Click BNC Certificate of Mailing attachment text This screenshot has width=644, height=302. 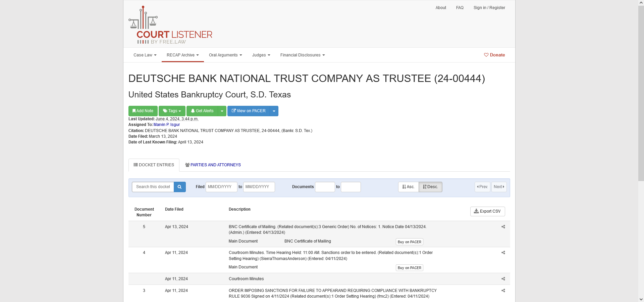[x=308, y=241]
